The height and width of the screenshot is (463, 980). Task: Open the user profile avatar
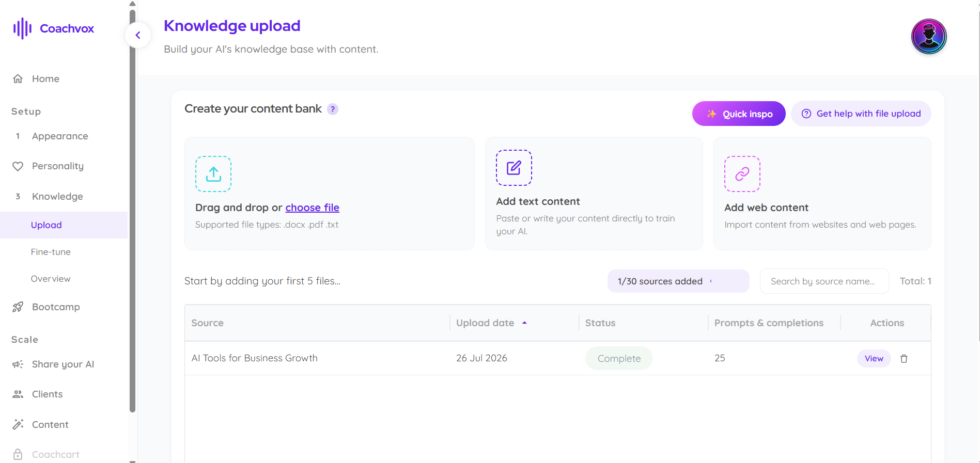tap(929, 37)
